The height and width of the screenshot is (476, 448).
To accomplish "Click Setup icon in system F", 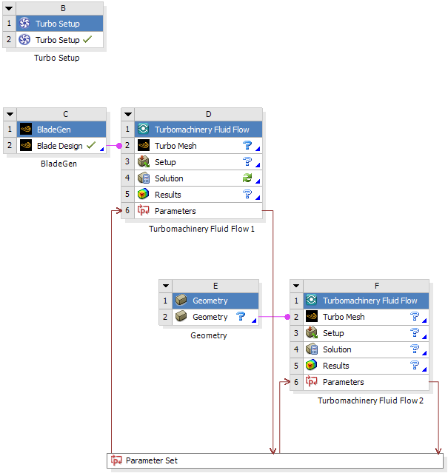I will point(312,333).
